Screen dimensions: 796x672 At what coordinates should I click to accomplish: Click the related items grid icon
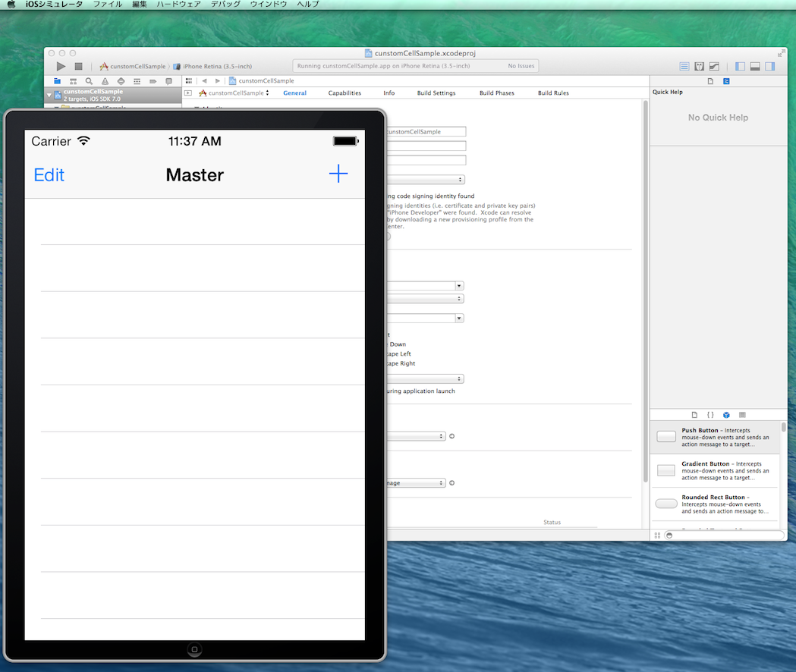pyautogui.click(x=189, y=80)
